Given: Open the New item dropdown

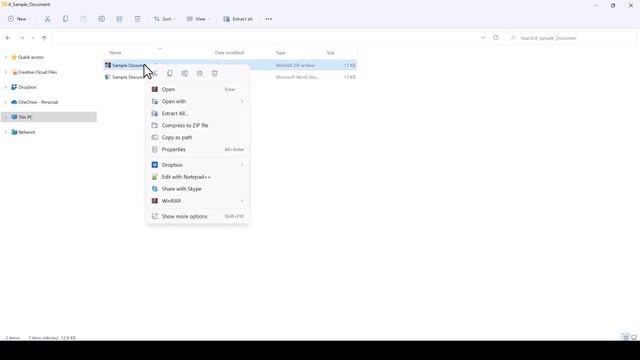Looking at the screenshot, I should [19, 19].
